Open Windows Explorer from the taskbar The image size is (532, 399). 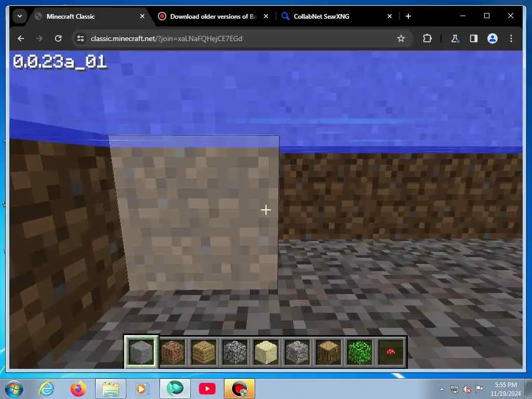(x=110, y=389)
